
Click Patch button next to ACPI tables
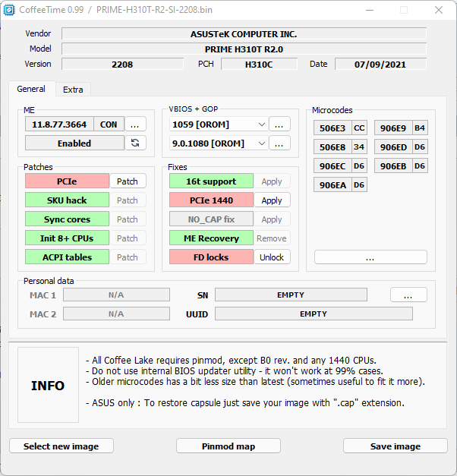tap(128, 257)
